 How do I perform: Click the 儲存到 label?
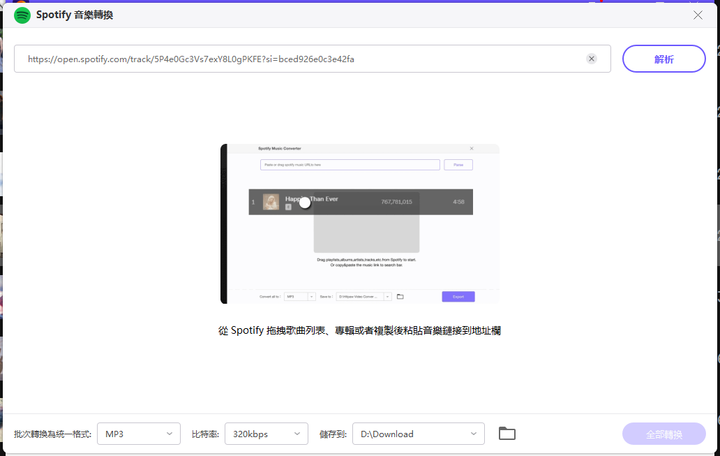click(333, 434)
